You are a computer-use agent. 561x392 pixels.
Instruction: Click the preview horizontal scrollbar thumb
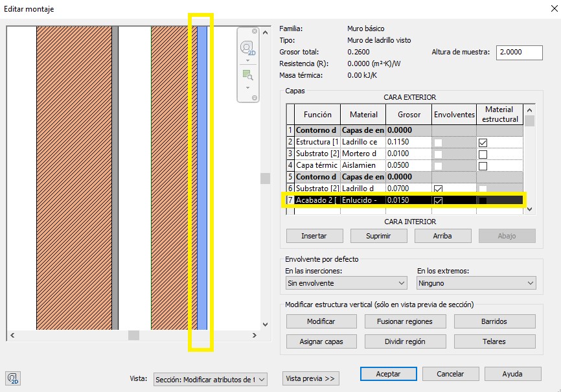point(133,336)
